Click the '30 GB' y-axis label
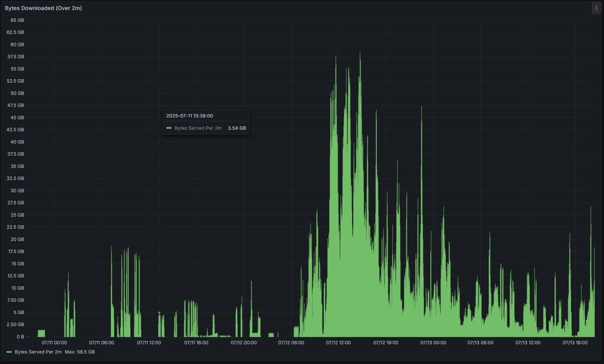The height and width of the screenshot is (364, 604). [x=17, y=190]
